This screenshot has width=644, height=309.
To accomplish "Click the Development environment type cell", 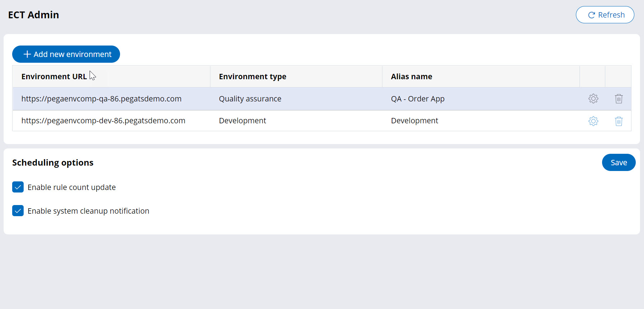I will [242, 121].
